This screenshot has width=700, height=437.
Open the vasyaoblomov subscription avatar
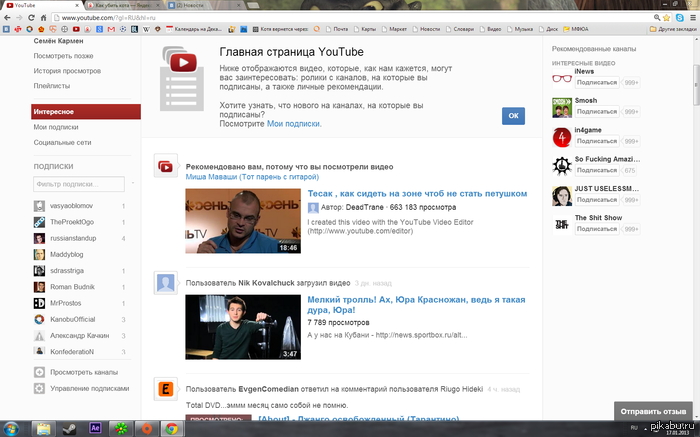39,205
